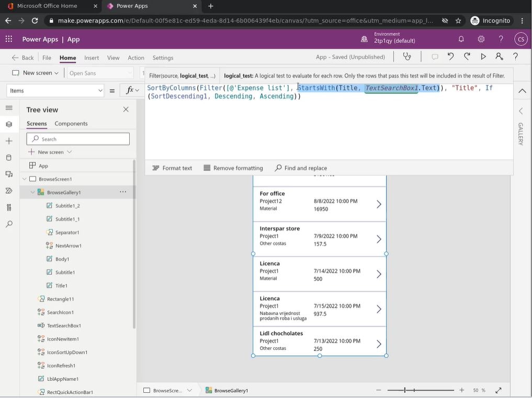
Task: Click Remove formatting button
Action: 233,168
